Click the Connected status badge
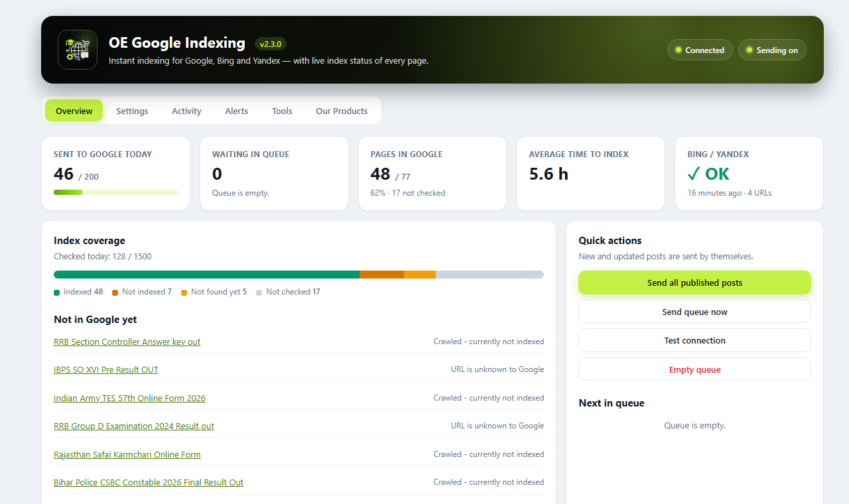The image size is (849, 504). pyautogui.click(x=700, y=50)
